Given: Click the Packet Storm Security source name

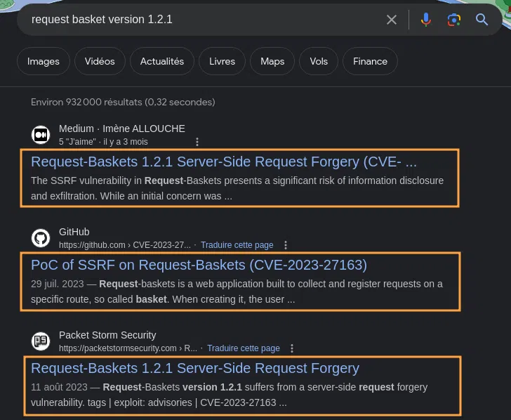Looking at the screenshot, I should [x=107, y=335].
